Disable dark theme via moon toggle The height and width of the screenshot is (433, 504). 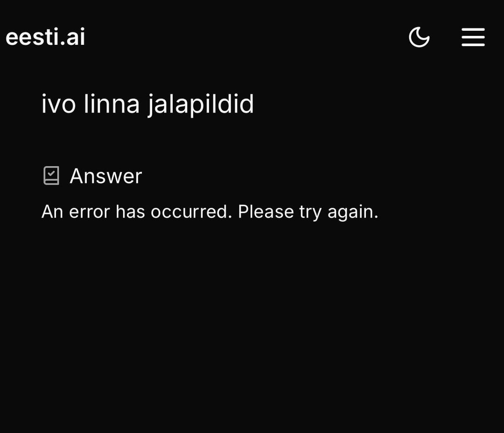click(419, 37)
